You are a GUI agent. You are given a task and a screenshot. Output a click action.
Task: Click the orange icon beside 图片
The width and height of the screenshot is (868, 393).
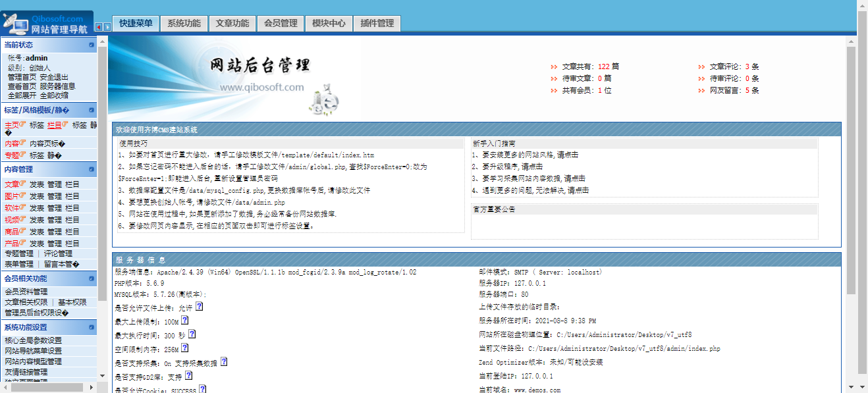tap(23, 196)
